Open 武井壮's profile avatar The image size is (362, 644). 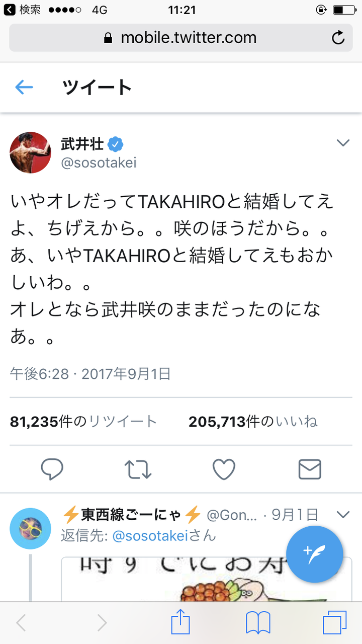click(x=31, y=152)
